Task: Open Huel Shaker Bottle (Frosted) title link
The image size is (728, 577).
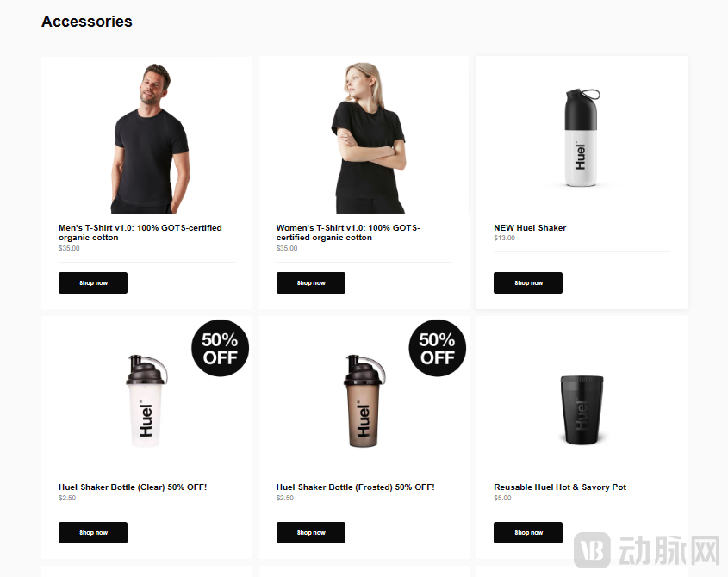Action: (356, 487)
